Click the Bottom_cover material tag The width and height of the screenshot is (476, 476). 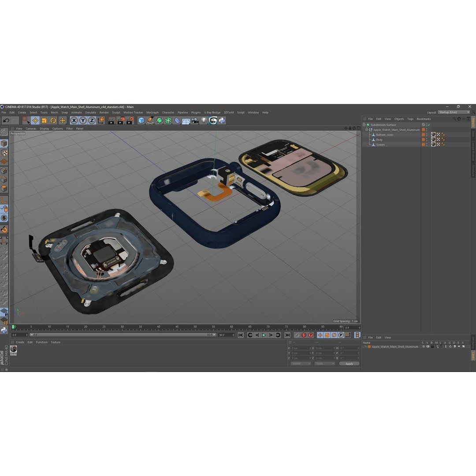(433, 134)
